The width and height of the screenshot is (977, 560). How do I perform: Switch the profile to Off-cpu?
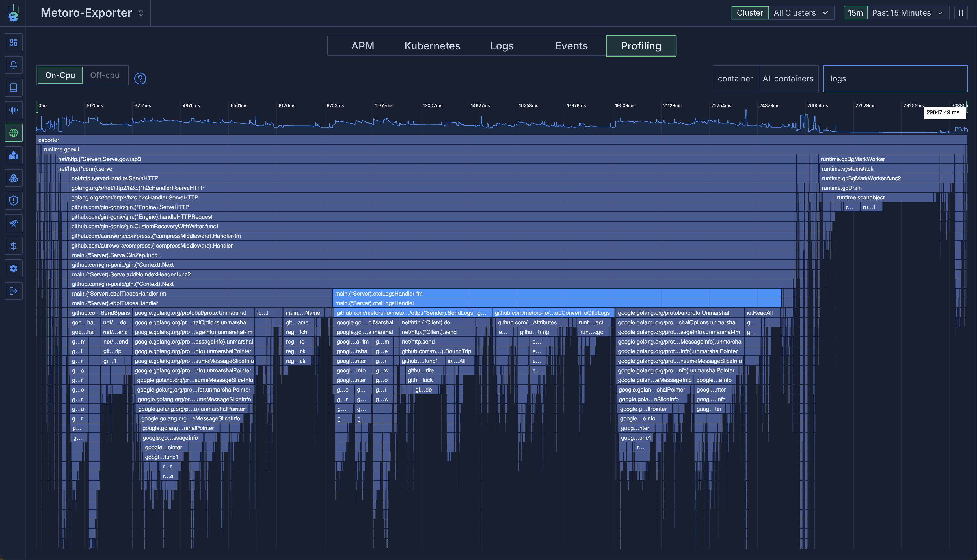[105, 75]
